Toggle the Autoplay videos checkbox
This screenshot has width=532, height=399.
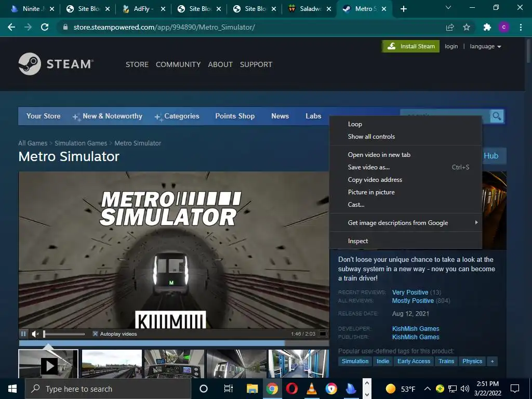tap(96, 334)
